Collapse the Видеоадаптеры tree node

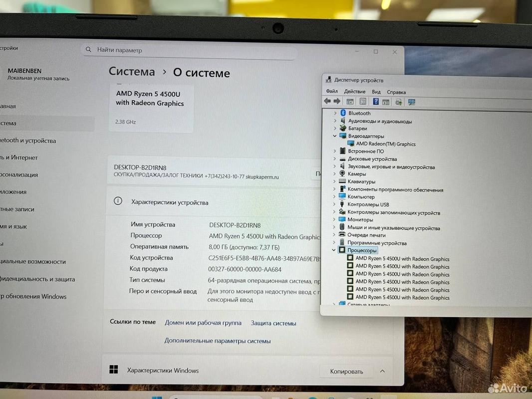tap(335, 136)
